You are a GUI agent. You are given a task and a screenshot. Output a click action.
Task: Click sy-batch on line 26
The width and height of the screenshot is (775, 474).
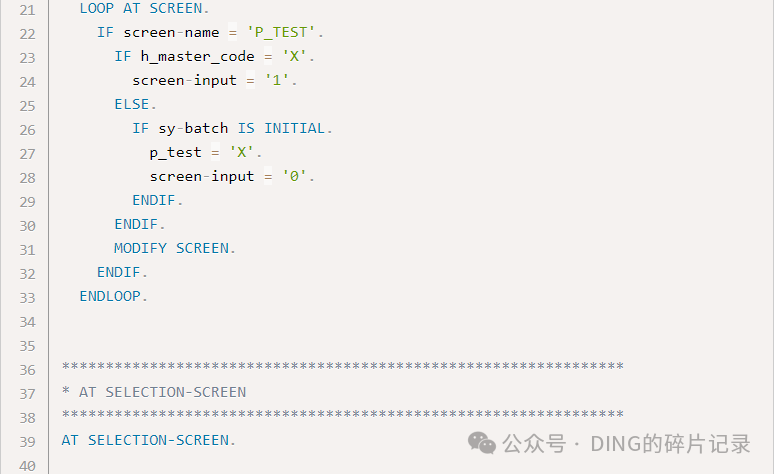coord(193,129)
